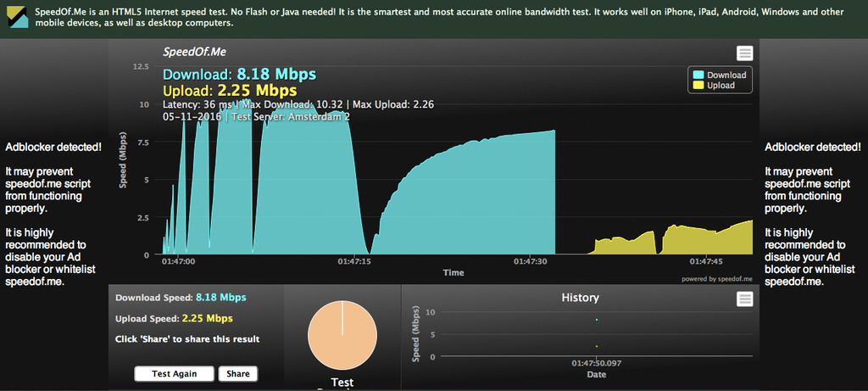Click the cyan download point in History

pyautogui.click(x=596, y=320)
